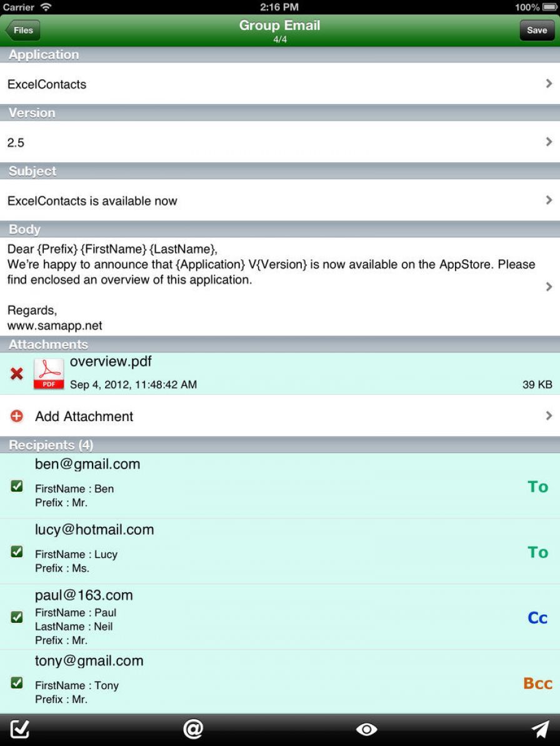Tap the red plus Add Attachment icon
This screenshot has height=746, width=560.
pos(17,415)
